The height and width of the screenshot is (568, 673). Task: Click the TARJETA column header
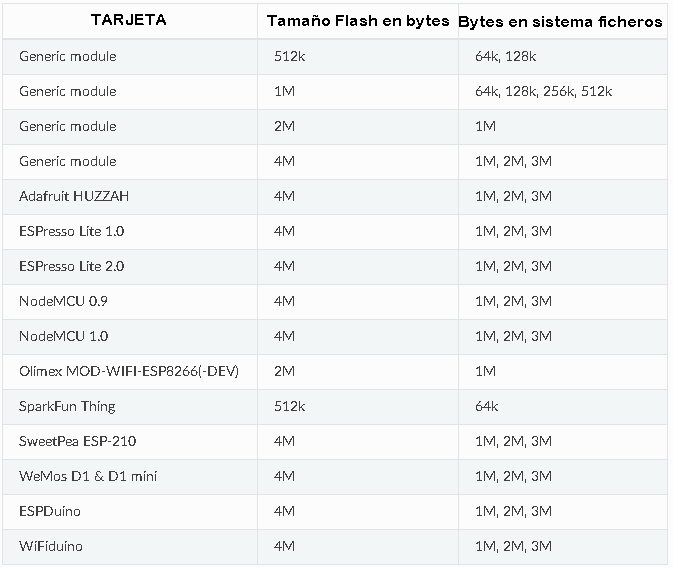point(128,20)
